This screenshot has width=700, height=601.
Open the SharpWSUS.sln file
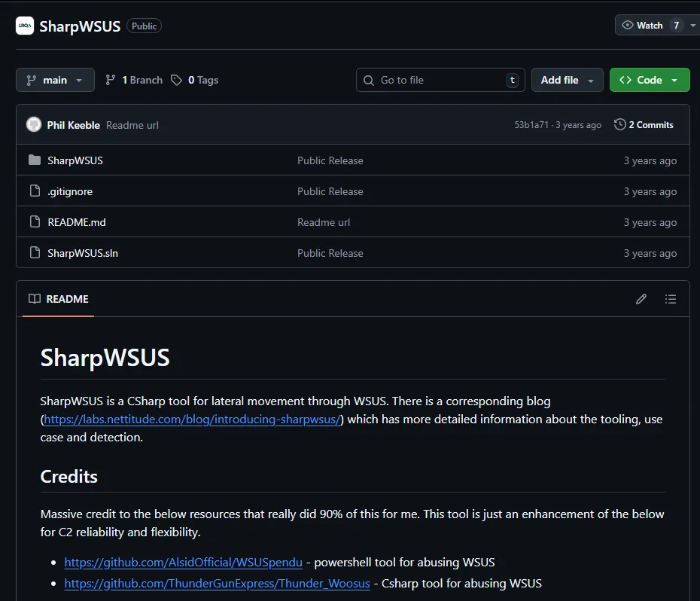(83, 253)
